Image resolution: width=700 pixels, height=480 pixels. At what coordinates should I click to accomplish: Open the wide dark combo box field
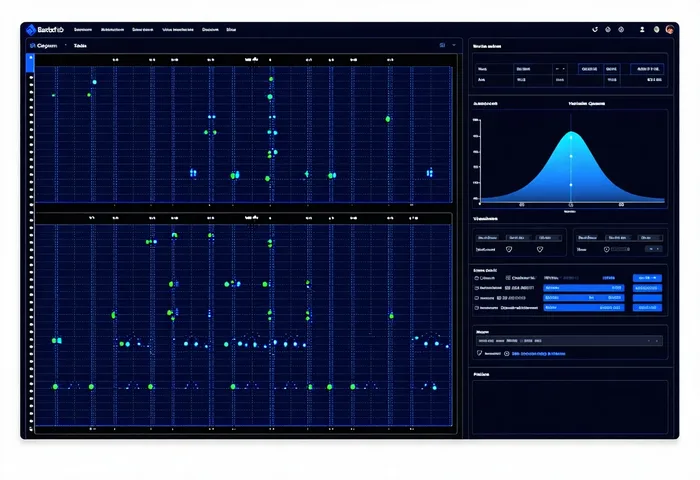tap(569, 341)
